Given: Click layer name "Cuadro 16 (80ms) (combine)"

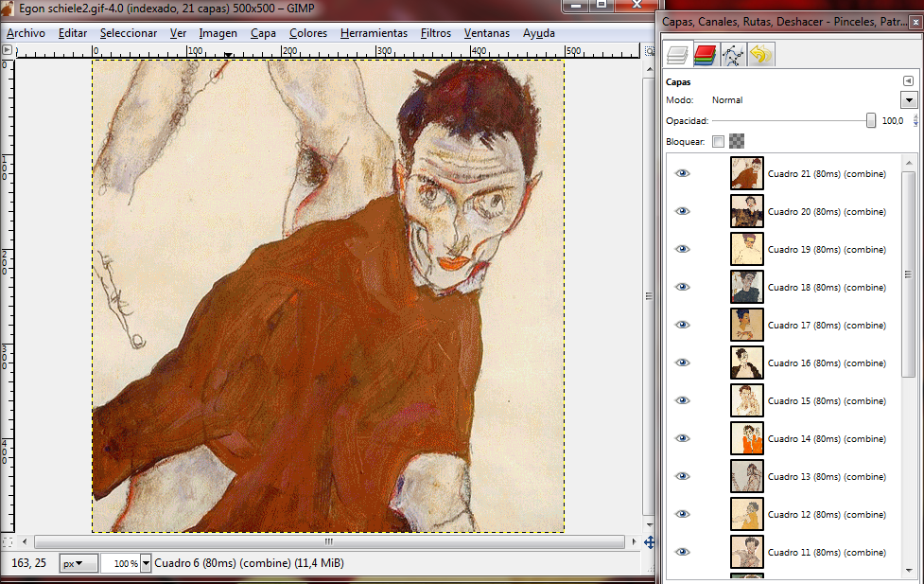Looking at the screenshot, I should (827, 363).
